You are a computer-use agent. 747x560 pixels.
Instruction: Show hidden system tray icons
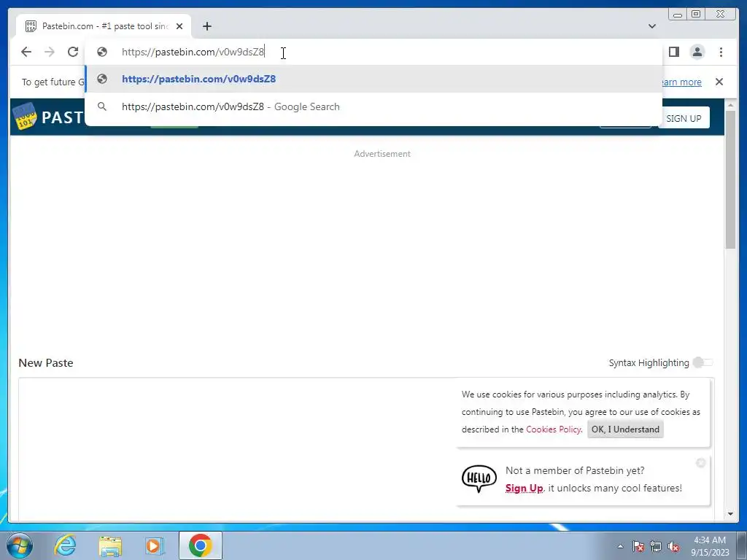[x=620, y=546]
